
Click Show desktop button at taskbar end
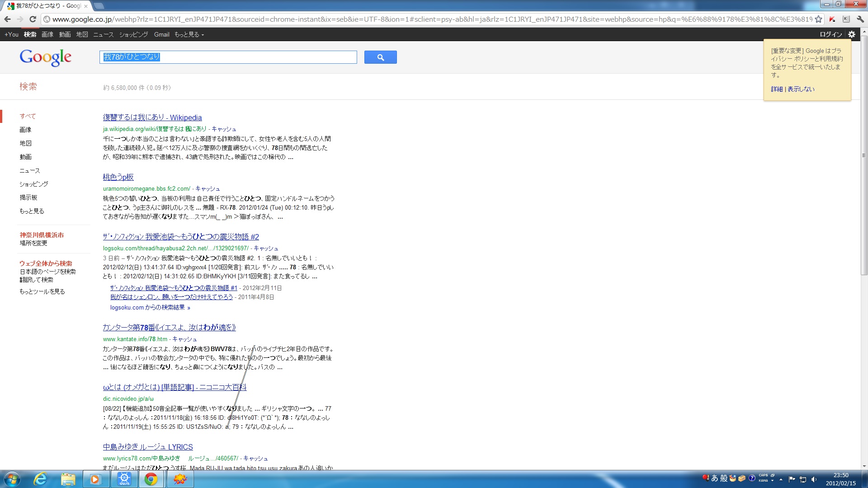pos(865,479)
